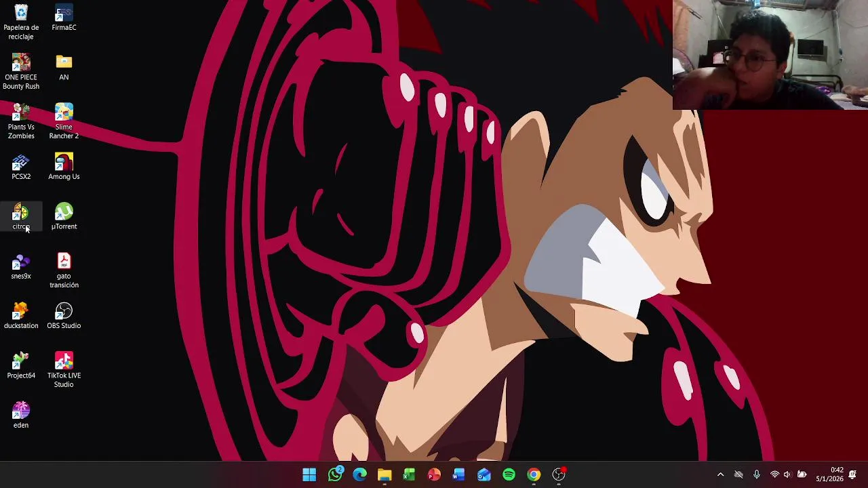Select the gato transición PDF file

[x=64, y=270]
